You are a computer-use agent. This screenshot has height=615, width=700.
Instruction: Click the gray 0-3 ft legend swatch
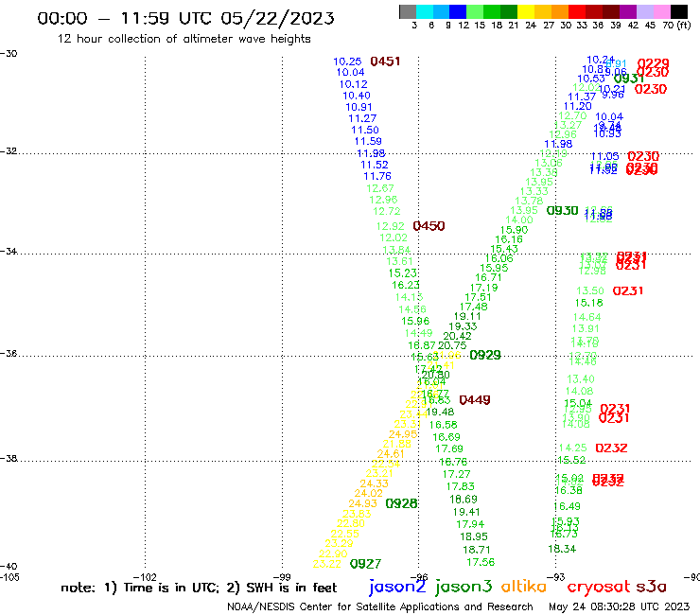click(408, 11)
